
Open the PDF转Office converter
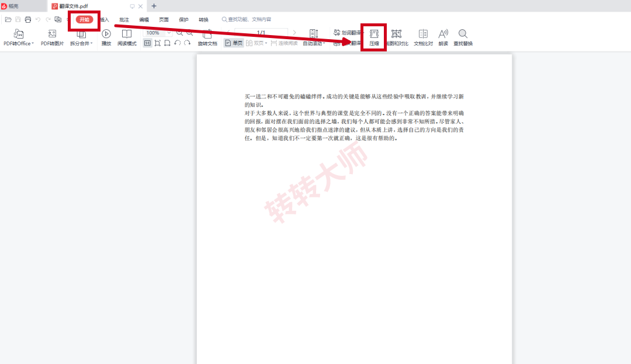click(x=18, y=37)
